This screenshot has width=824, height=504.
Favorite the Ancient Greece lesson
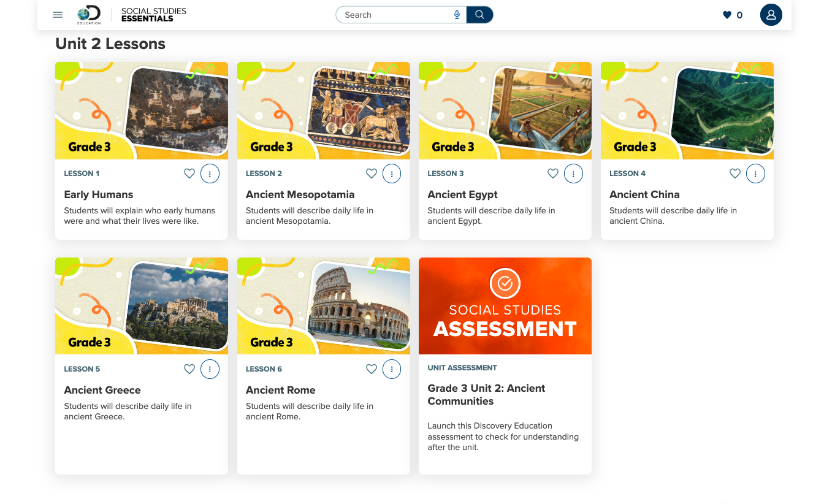[189, 369]
